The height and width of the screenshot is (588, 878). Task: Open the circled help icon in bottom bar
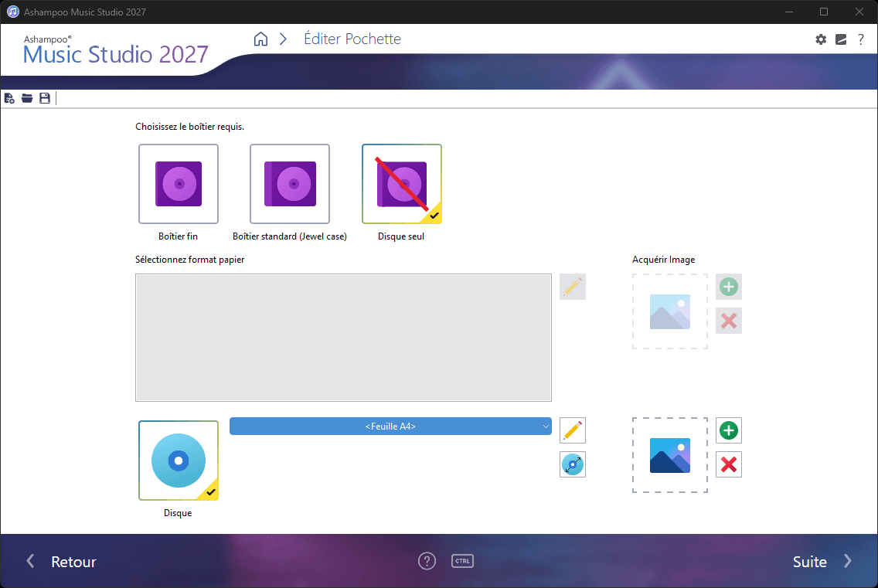427,561
